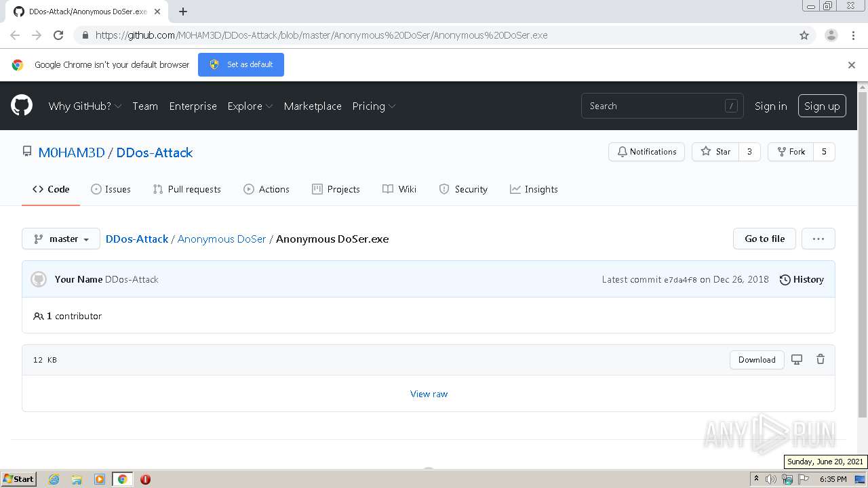Viewport: 868px width, 488px height.
Task: Open the Pull requests tab
Action: (187, 189)
